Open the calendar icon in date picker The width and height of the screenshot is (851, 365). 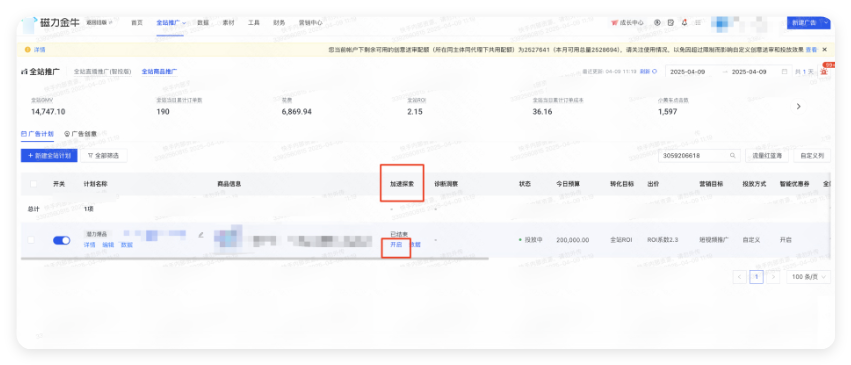tap(784, 72)
